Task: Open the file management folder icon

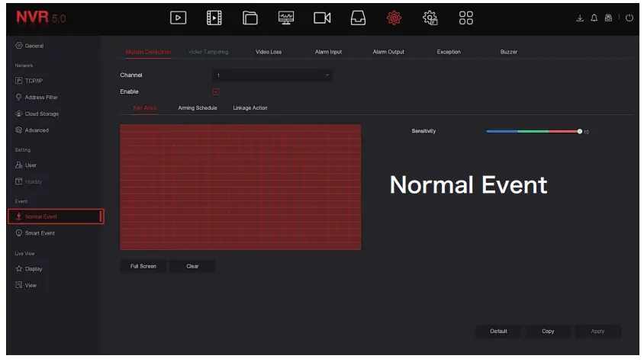Action: click(x=250, y=18)
